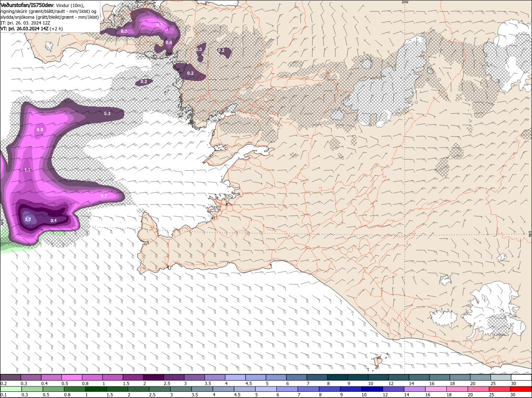Pick the upper legend swatch labeled 16
532x398 pixels.
440,377
